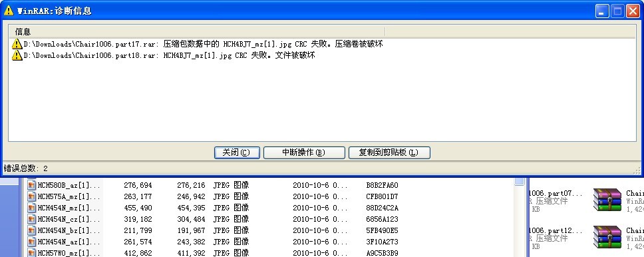Image resolution: width=644 pixels, height=257 pixels.
Task: Select the Chair1006.part17.rar CRC error message
Action: [x=204, y=44]
